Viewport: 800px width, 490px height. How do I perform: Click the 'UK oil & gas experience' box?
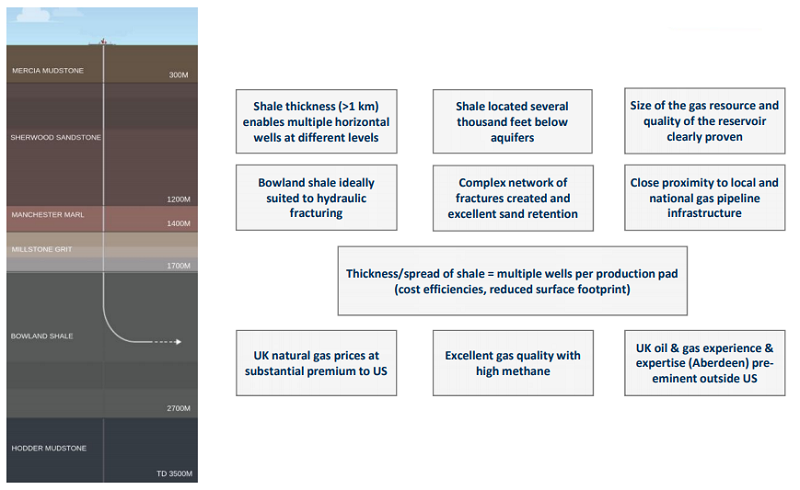pyautogui.click(x=704, y=362)
